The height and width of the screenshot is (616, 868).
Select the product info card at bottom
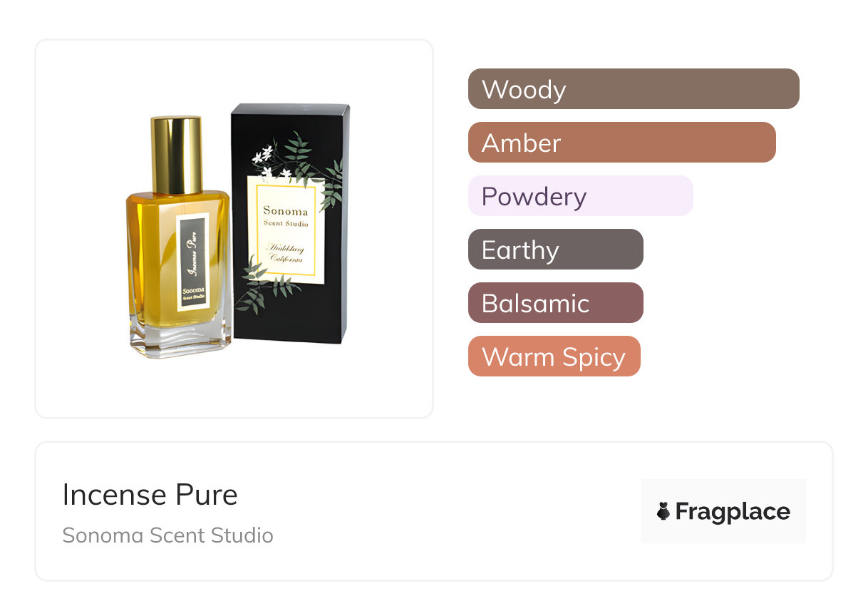[x=434, y=511]
